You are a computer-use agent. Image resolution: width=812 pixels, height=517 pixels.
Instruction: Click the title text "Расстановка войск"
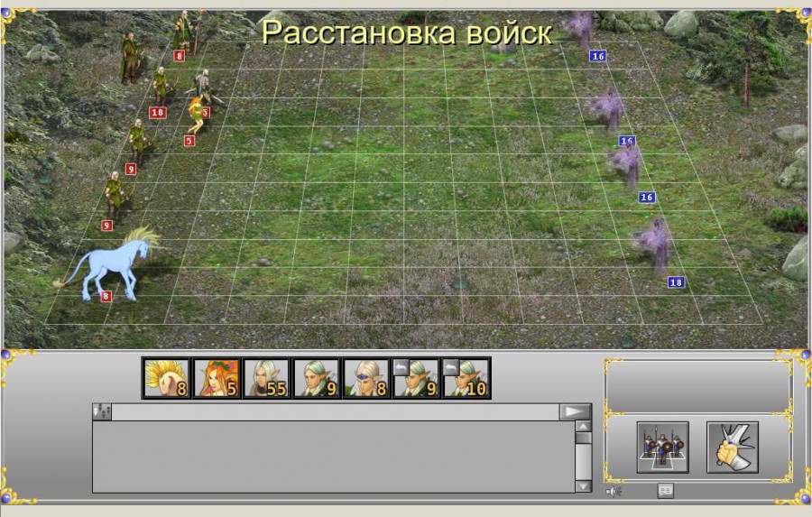[407, 32]
